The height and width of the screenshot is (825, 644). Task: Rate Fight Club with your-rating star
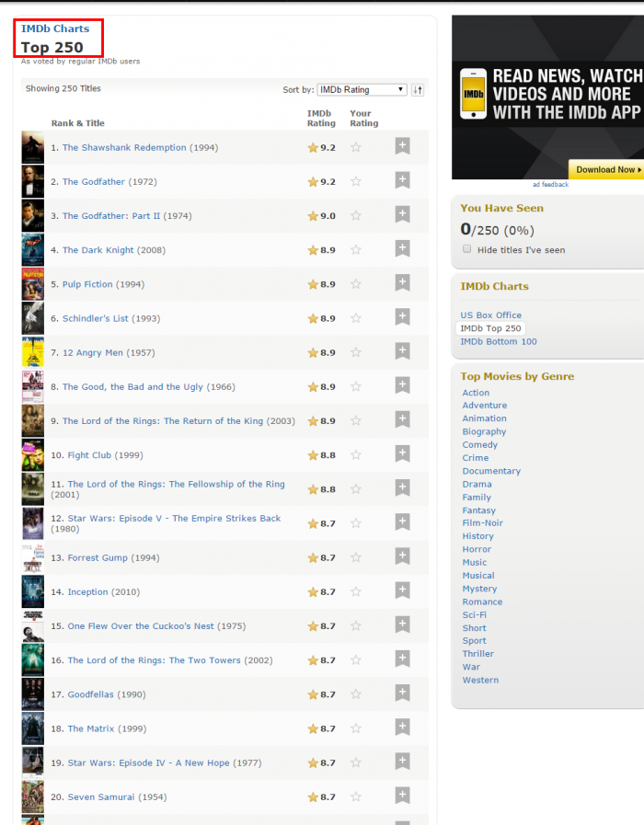click(356, 455)
